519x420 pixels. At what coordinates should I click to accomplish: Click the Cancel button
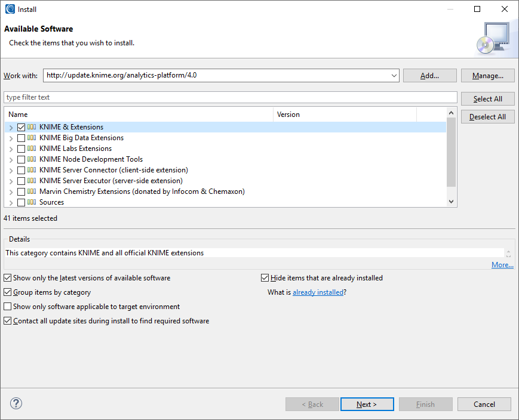484,404
